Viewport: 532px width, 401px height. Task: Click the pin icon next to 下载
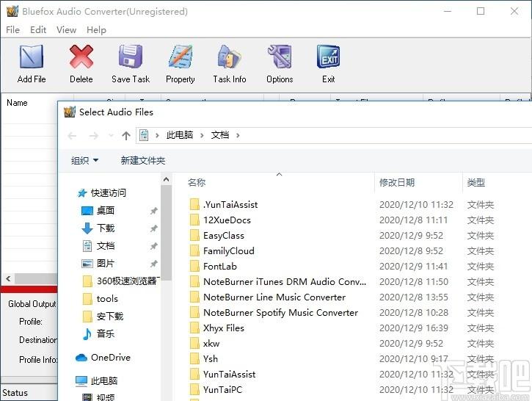click(153, 228)
